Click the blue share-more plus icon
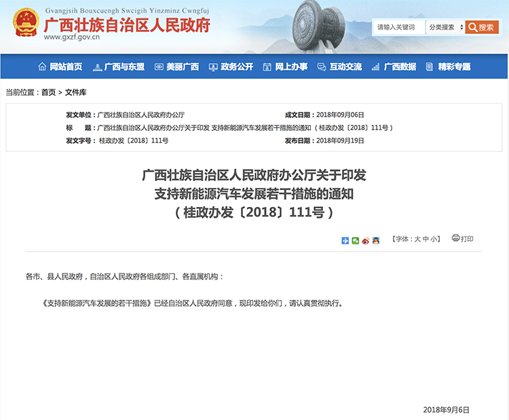 tap(345, 240)
